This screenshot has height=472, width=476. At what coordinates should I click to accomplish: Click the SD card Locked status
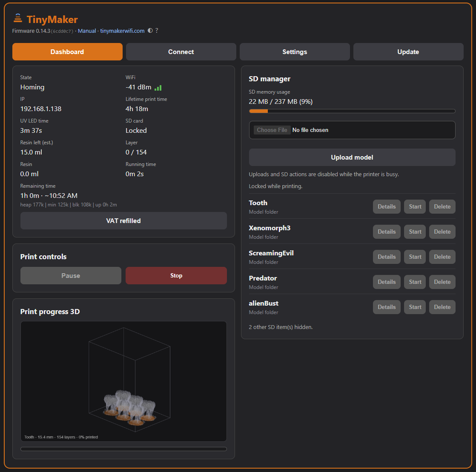point(136,131)
